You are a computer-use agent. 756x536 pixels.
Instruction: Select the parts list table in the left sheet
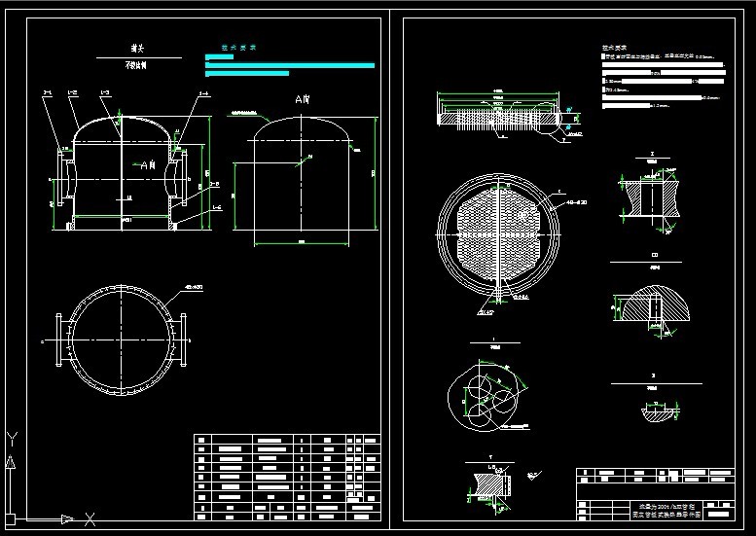pos(287,478)
